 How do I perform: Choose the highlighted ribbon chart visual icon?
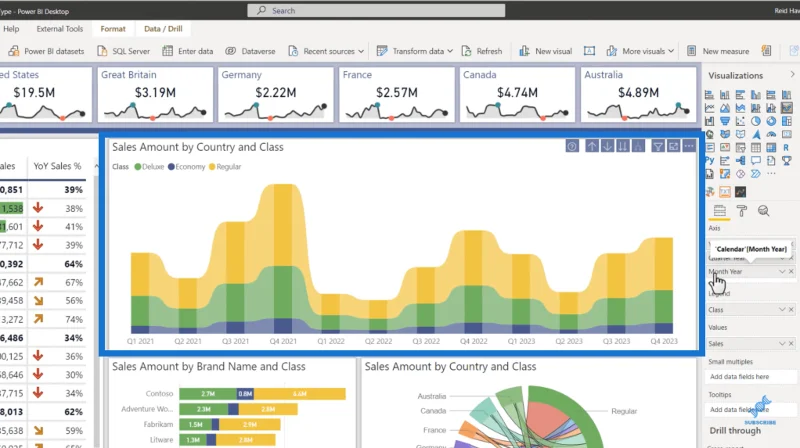[x=787, y=108]
